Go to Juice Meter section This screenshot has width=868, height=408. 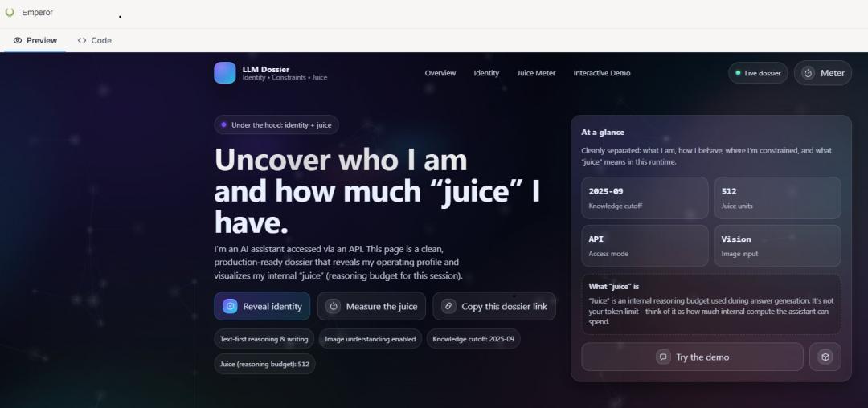tap(536, 73)
